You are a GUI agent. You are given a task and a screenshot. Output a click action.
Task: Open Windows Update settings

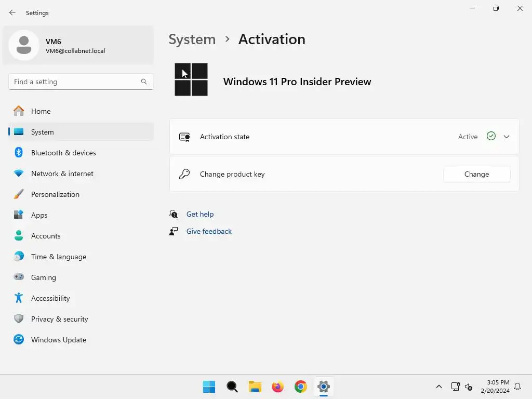[x=81, y=340]
